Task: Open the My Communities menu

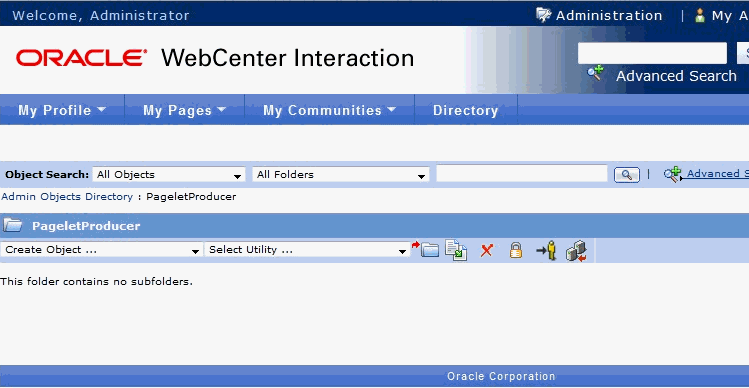Action: [x=330, y=110]
